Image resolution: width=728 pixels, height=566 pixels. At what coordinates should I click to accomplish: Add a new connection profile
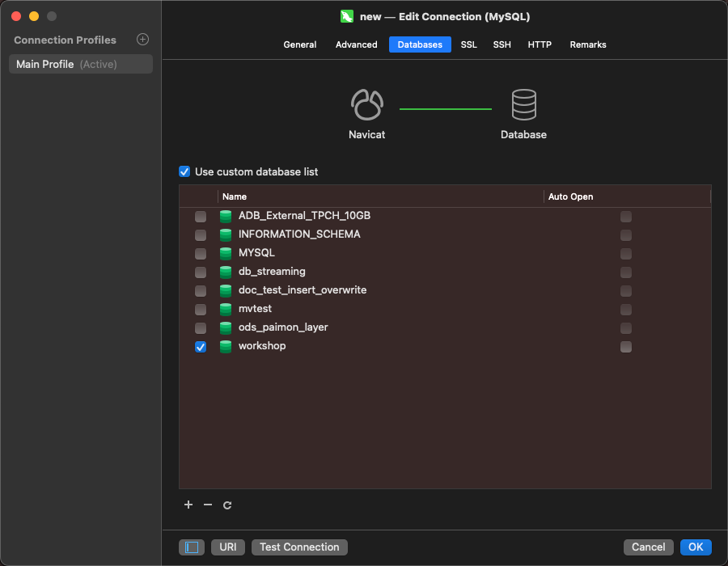click(x=142, y=40)
